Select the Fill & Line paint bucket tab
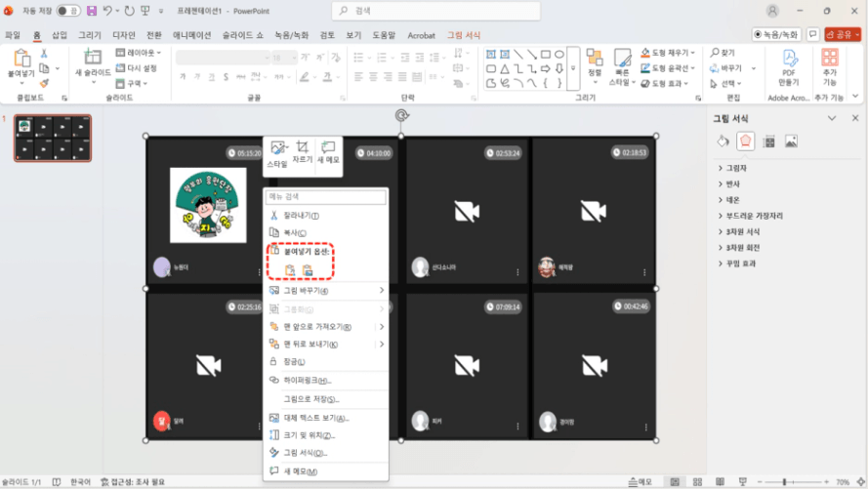Image resolution: width=868 pixels, height=489 pixels. pos(723,142)
